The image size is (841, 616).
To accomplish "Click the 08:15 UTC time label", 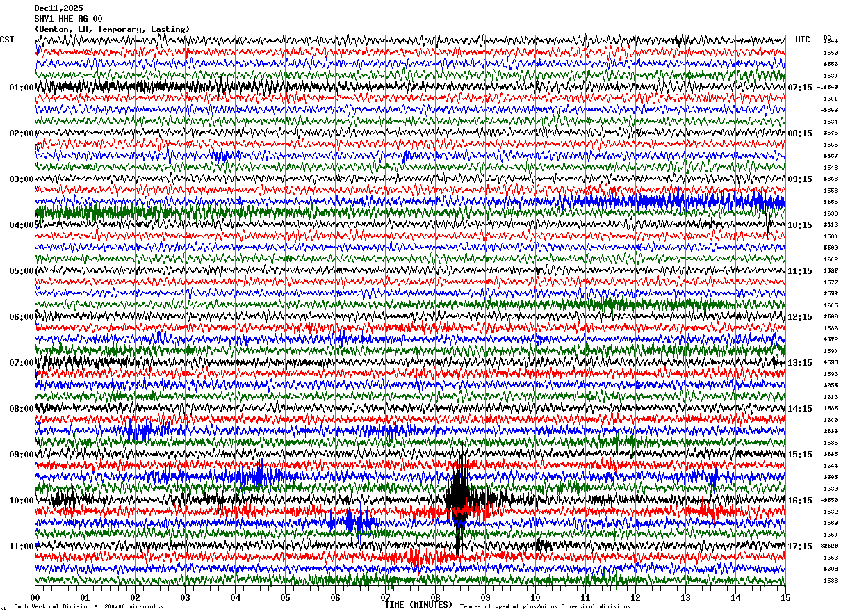I will click(800, 133).
